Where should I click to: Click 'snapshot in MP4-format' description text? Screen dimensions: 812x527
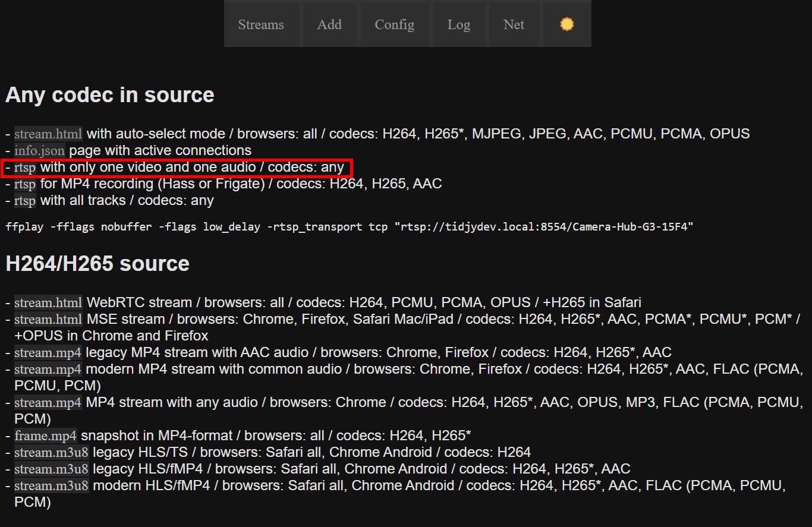158,436
